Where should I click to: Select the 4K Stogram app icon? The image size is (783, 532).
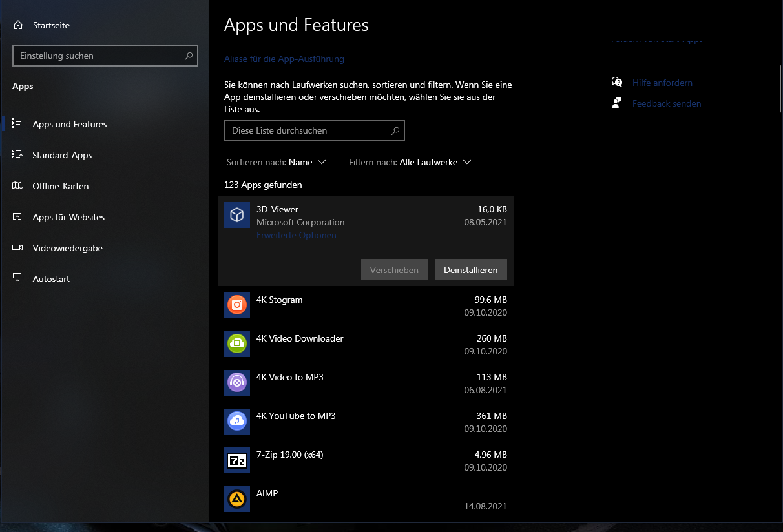click(237, 305)
